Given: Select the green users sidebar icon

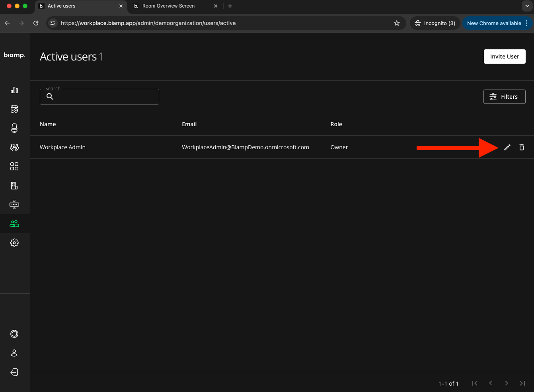Looking at the screenshot, I should 14,224.
